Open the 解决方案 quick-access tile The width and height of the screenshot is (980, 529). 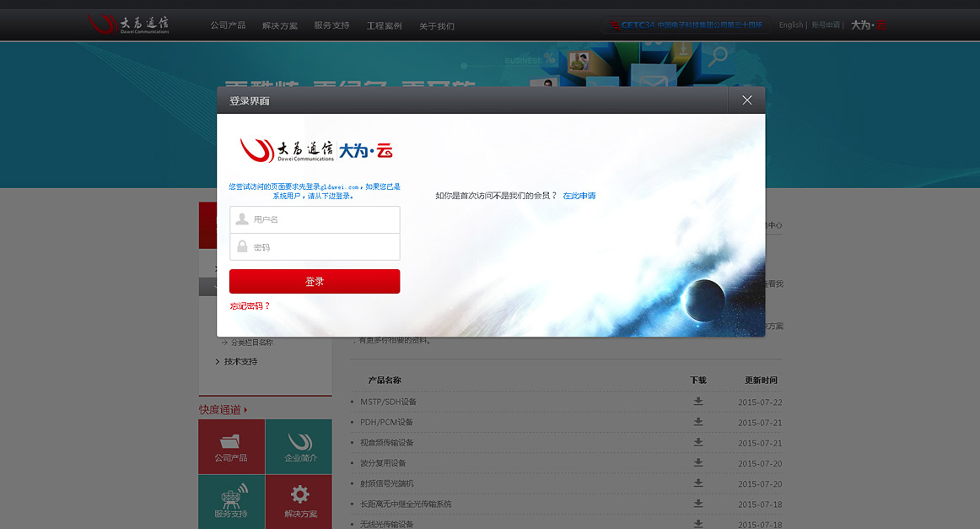tap(299, 502)
